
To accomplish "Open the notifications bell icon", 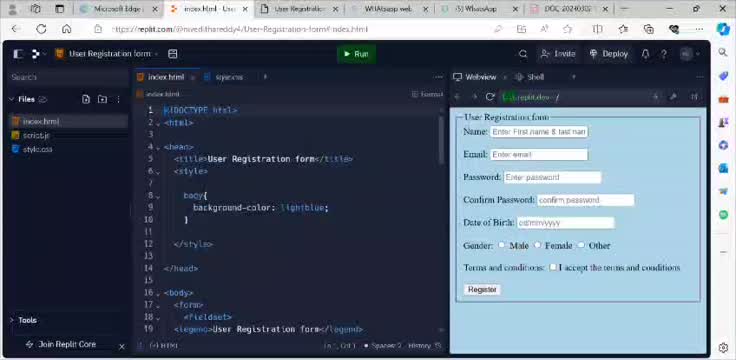I will click(x=645, y=54).
